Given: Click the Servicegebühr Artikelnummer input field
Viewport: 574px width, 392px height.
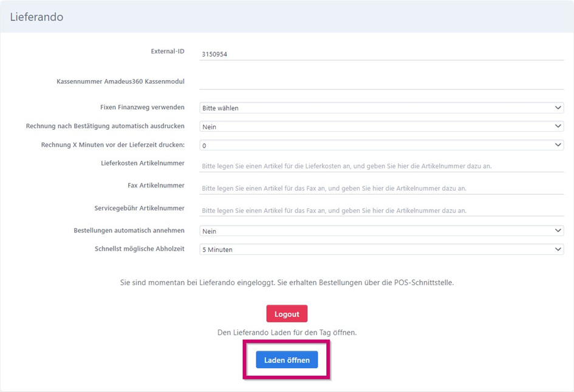Looking at the screenshot, I should point(381,211).
